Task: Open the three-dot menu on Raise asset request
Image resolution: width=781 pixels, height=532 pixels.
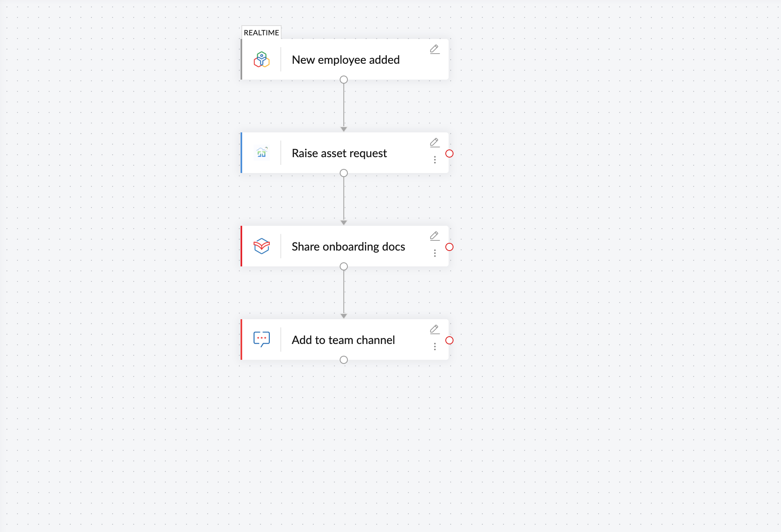Action: tap(435, 160)
